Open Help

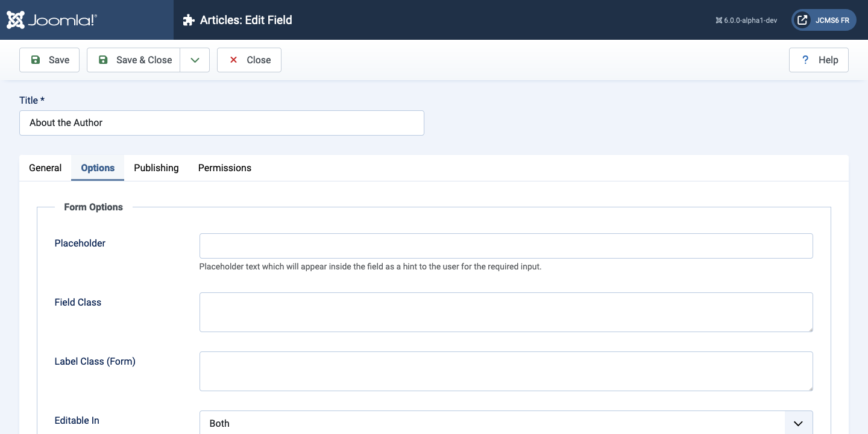pos(819,60)
